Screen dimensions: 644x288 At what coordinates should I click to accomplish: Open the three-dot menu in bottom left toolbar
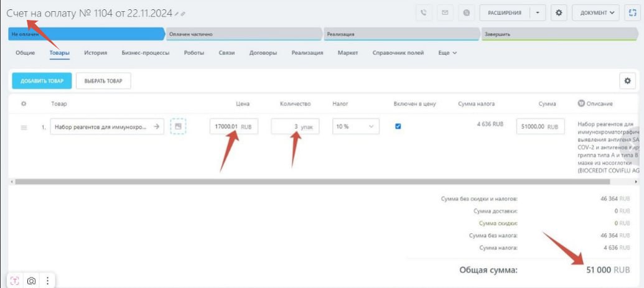[48, 281]
